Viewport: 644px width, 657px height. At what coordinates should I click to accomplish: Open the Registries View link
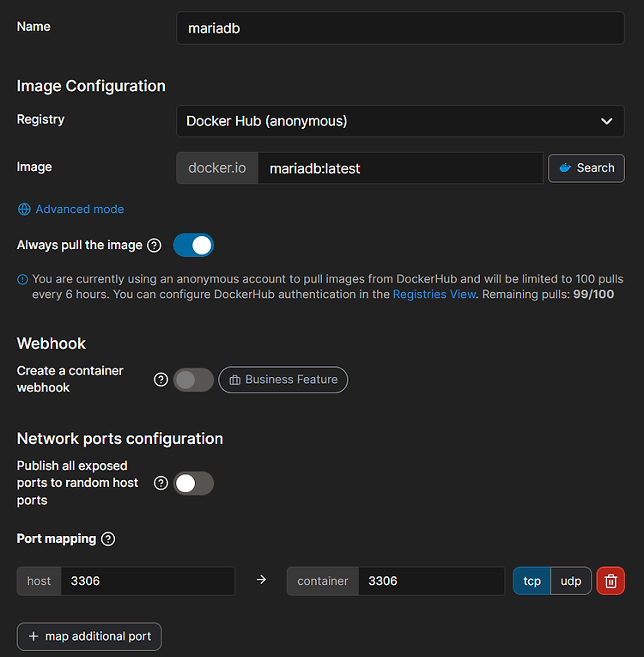coord(434,294)
